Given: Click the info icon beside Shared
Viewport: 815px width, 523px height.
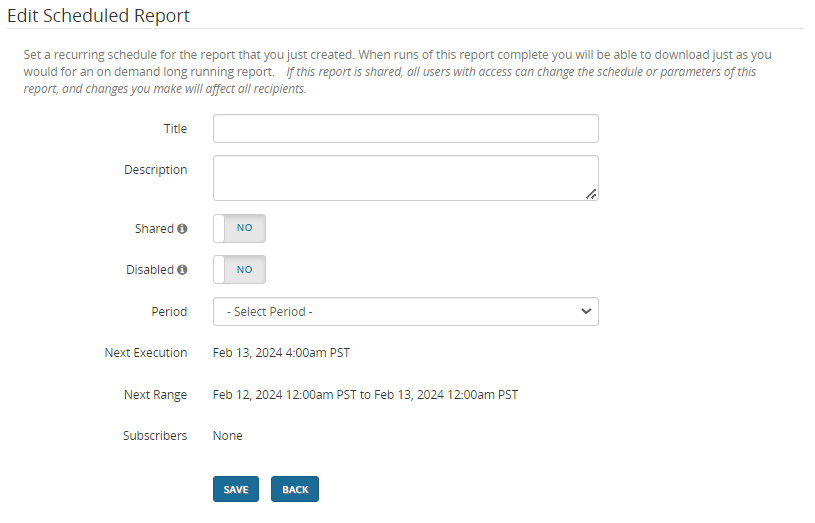Looking at the screenshot, I should 182,229.
